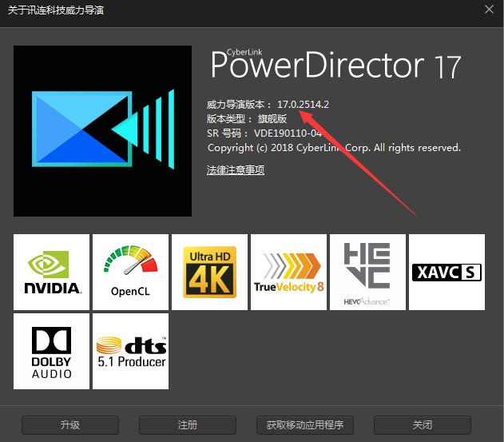The height and width of the screenshot is (442, 504).
Task: Click the OpenCL gauge badge
Action: [130, 272]
